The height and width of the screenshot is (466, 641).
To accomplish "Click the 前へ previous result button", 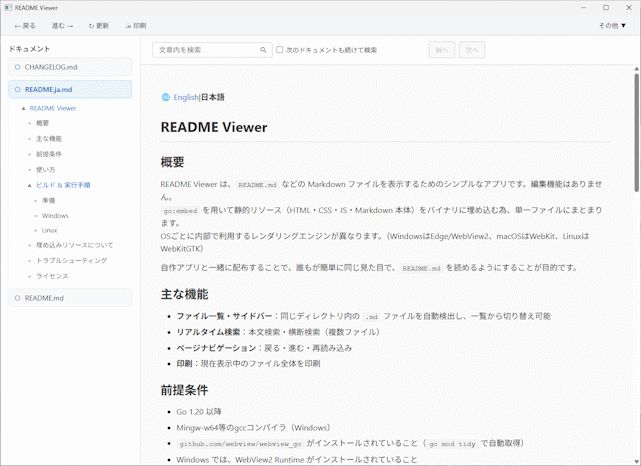I will click(x=442, y=50).
